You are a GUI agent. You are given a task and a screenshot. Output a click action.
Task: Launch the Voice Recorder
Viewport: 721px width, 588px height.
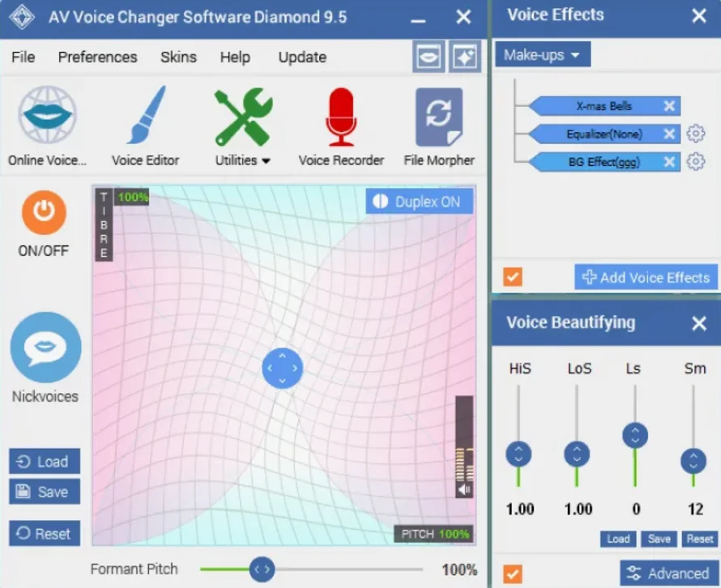point(341,121)
